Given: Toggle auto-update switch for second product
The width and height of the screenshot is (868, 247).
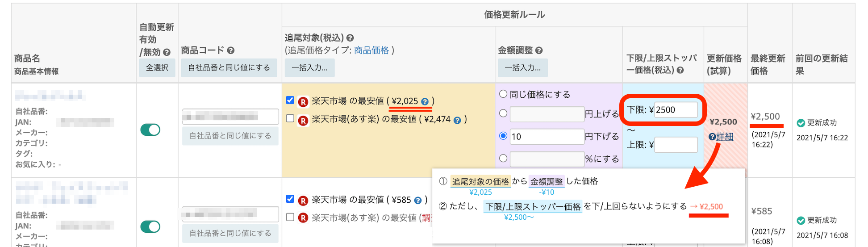Looking at the screenshot, I should pyautogui.click(x=150, y=226).
